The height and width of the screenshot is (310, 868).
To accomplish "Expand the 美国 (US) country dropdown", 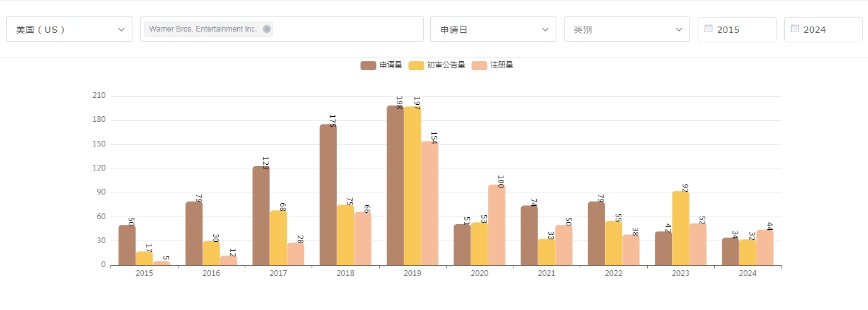I will click(69, 29).
